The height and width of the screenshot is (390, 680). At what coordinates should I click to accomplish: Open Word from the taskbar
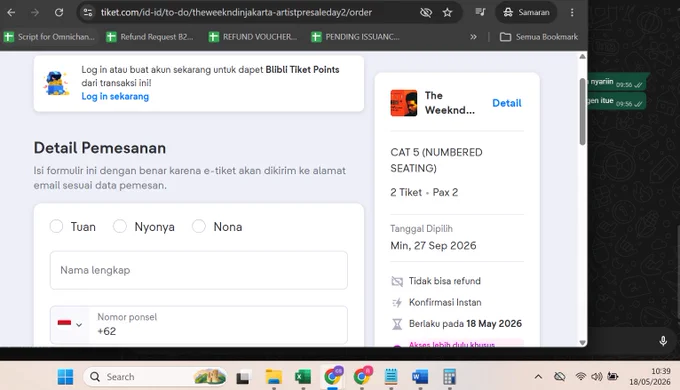click(420, 377)
